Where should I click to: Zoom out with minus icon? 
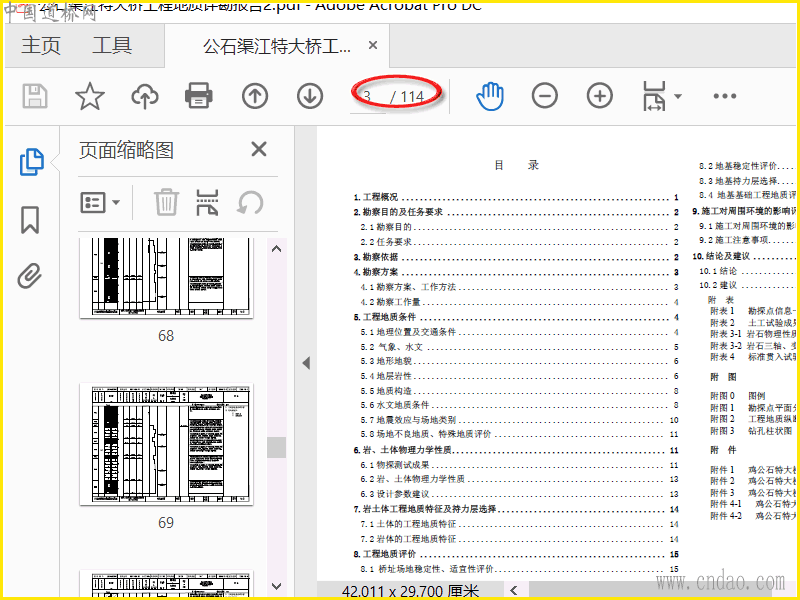545,96
